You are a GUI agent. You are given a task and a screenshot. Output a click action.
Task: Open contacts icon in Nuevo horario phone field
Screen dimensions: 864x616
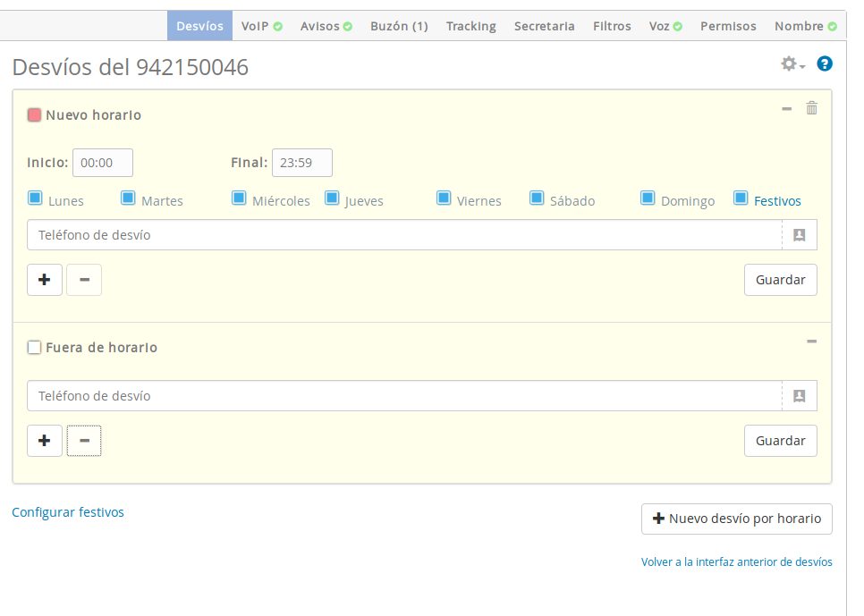pos(800,235)
